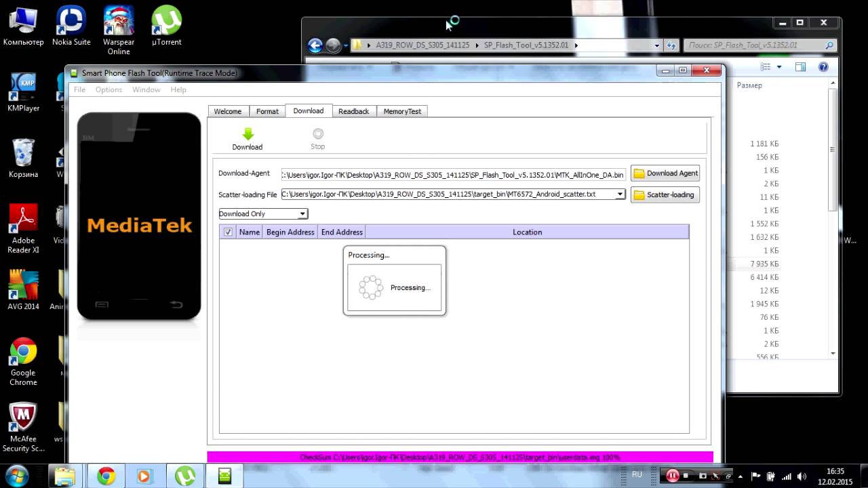Image resolution: width=868 pixels, height=488 pixels.
Task: Click the Explorer search box
Action: tap(759, 45)
